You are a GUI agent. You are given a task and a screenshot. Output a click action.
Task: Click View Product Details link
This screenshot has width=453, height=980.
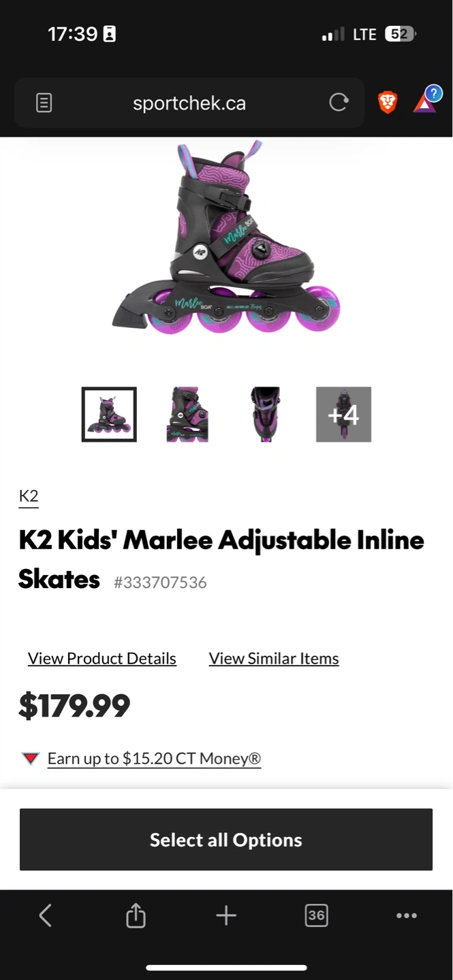pyautogui.click(x=102, y=658)
